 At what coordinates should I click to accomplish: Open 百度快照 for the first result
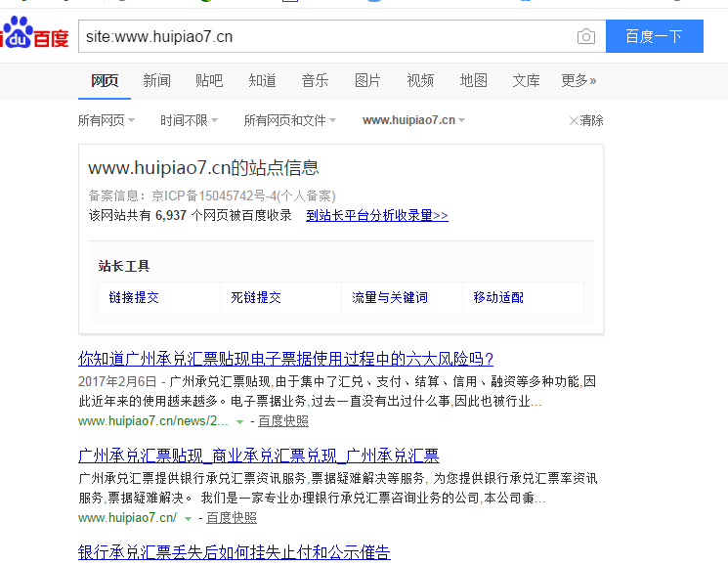coord(283,421)
